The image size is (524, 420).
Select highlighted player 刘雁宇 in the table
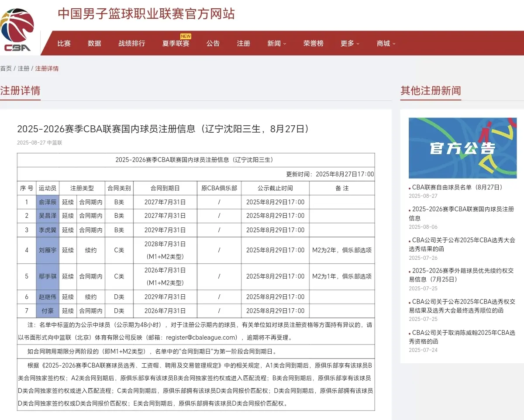tap(47, 250)
